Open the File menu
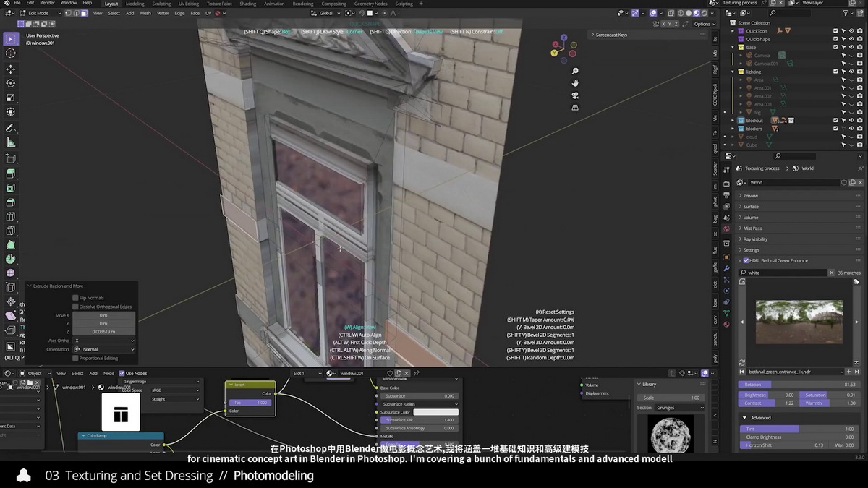This screenshot has height=488, width=868. click(17, 3)
